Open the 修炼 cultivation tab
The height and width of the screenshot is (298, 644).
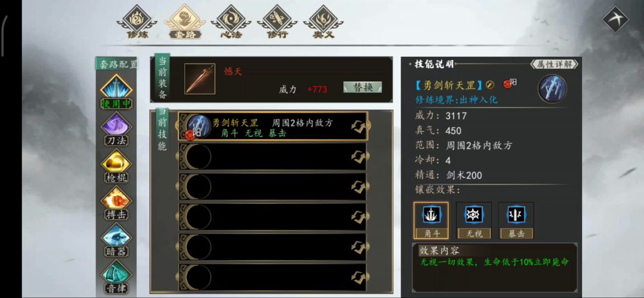coord(137,22)
